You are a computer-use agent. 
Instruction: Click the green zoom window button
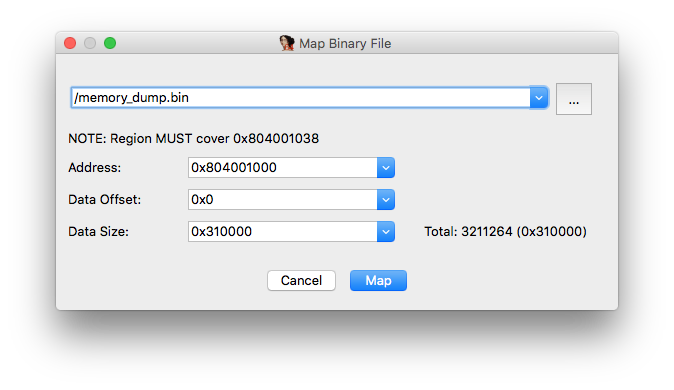point(110,43)
